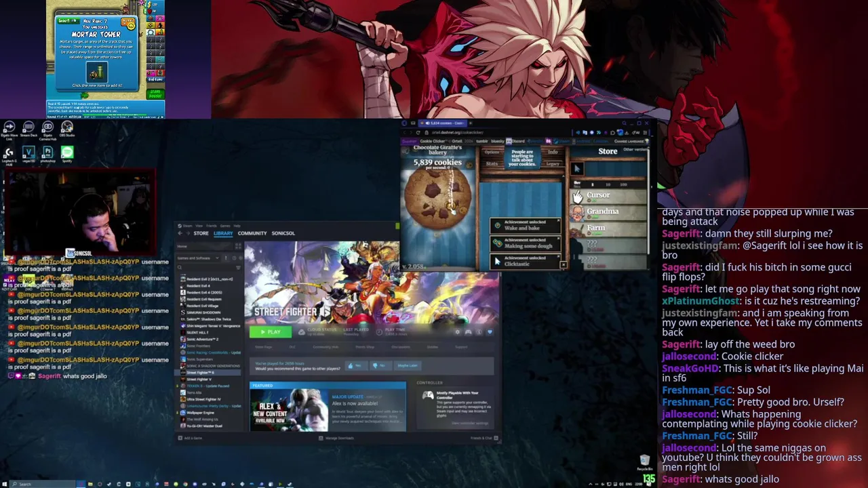
Task: Toggle Buy/Sell mode in Cookie Clicker
Action: tap(576, 184)
